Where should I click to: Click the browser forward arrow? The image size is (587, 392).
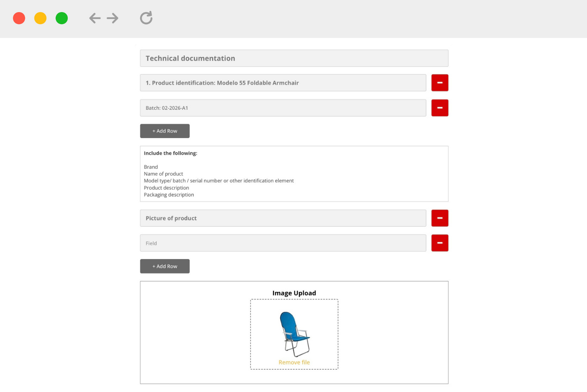[113, 18]
